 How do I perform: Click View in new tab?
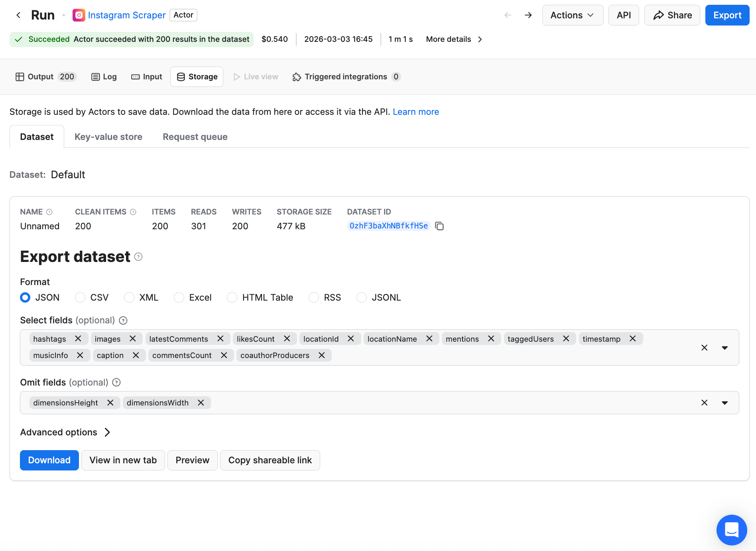123,460
